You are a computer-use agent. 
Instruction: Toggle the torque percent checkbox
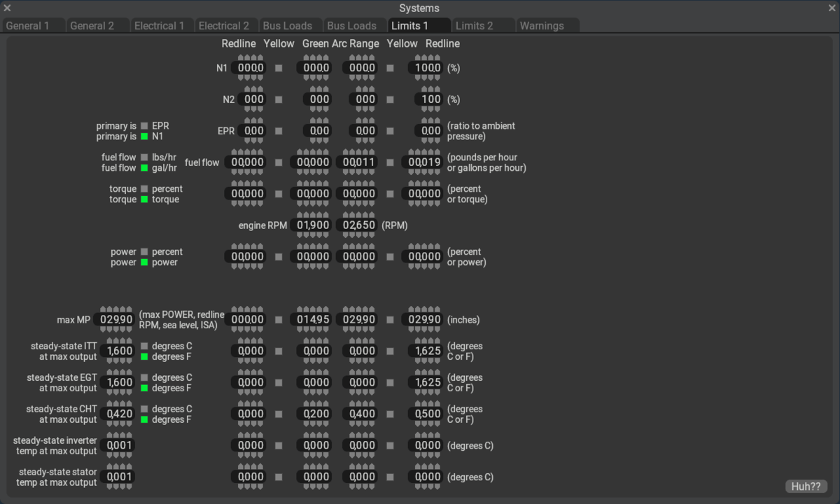(144, 189)
